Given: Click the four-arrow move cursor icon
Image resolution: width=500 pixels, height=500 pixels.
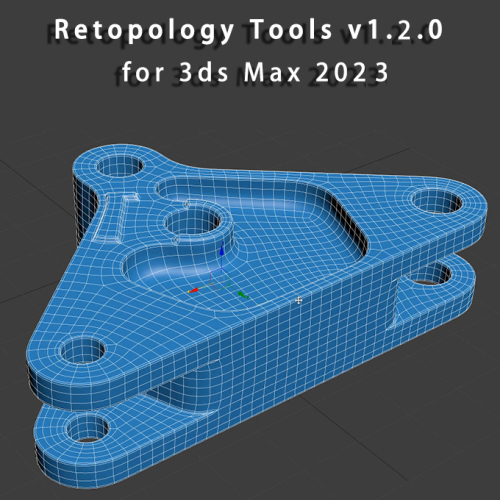Looking at the screenshot, I should pyautogui.click(x=299, y=301).
